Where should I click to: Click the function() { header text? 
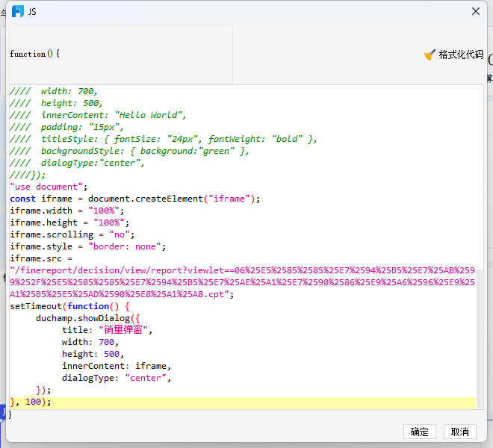[34, 54]
